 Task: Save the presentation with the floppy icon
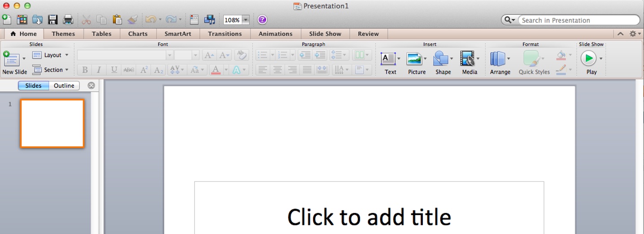tap(53, 20)
